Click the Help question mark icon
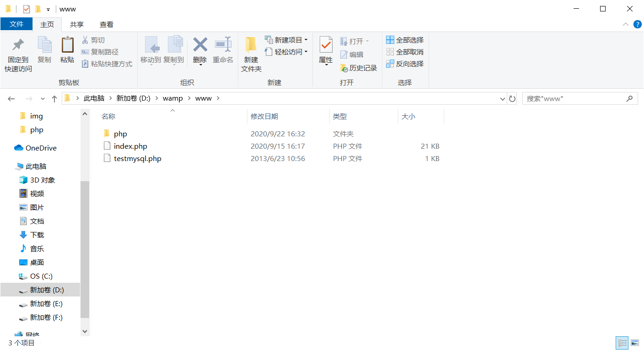The width and height of the screenshot is (644, 350). pos(637,25)
